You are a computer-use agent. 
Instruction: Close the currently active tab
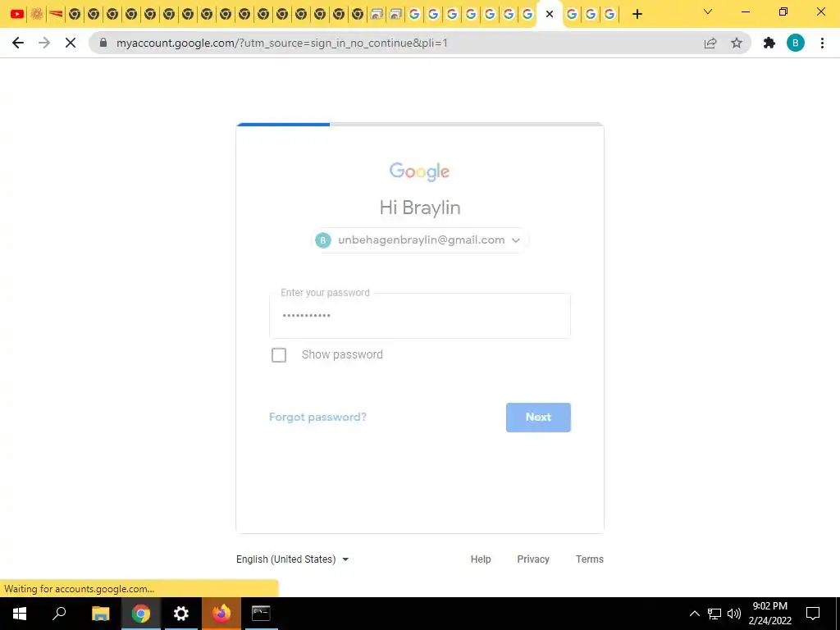pyautogui.click(x=549, y=15)
